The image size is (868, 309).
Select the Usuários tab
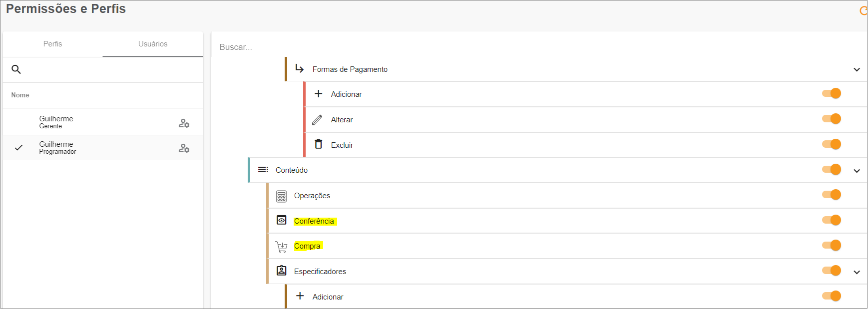[x=153, y=44]
